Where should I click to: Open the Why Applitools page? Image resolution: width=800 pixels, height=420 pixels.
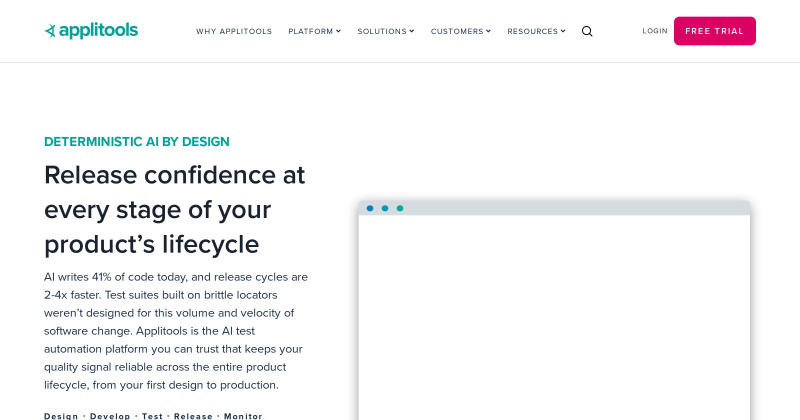pos(234,31)
